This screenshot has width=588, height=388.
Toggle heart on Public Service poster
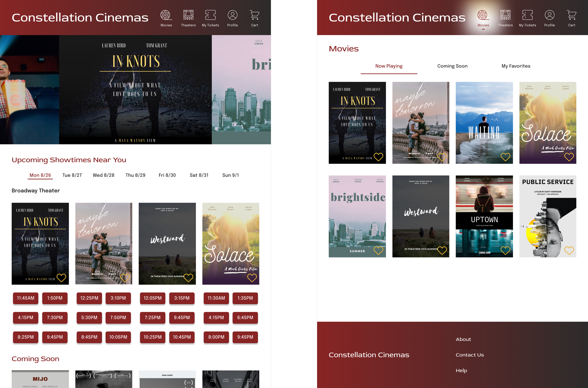[569, 250]
